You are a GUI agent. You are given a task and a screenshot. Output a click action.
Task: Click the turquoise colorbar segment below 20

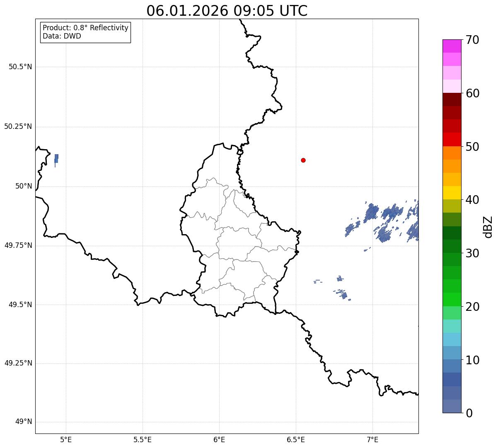pos(452,326)
